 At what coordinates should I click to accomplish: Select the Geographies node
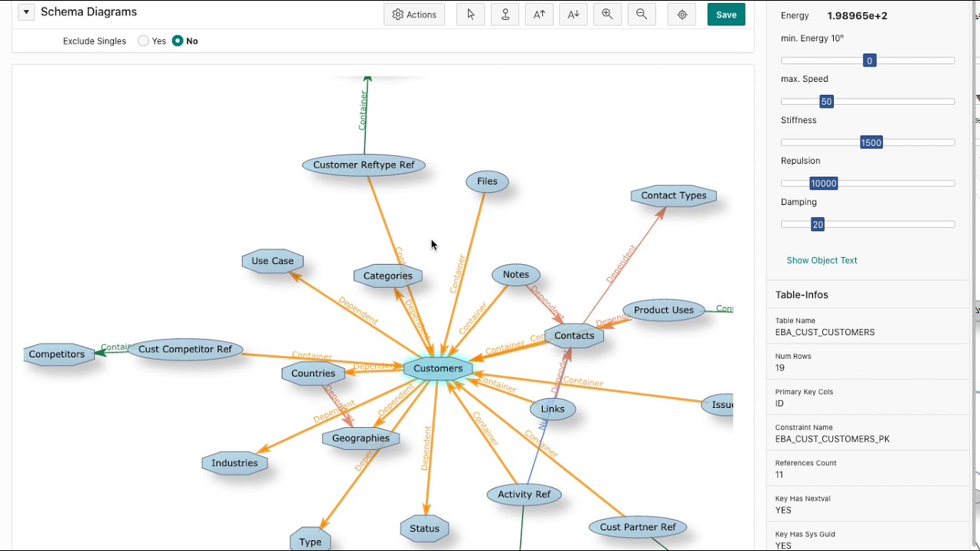pyautogui.click(x=361, y=439)
